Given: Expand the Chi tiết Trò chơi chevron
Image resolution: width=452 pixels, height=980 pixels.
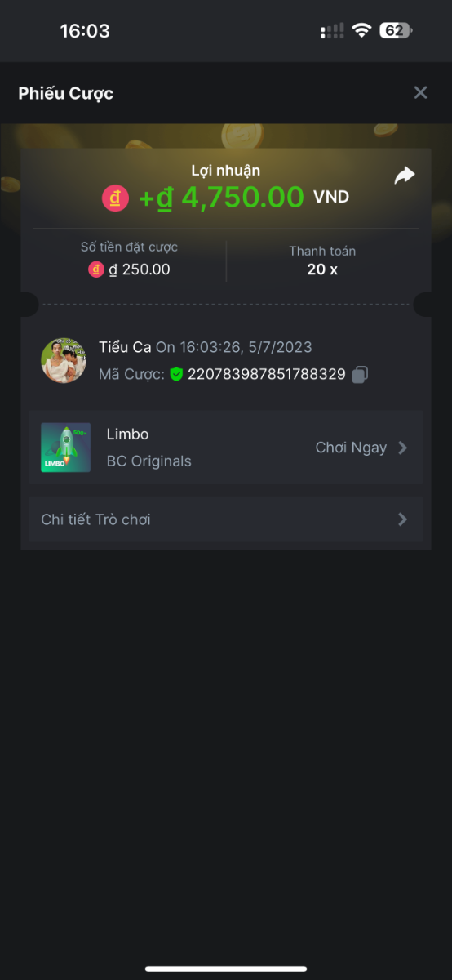Looking at the screenshot, I should 402,519.
